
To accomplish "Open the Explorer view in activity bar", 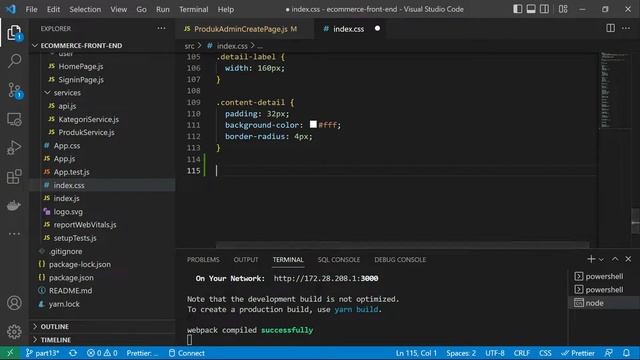I will click(14, 33).
